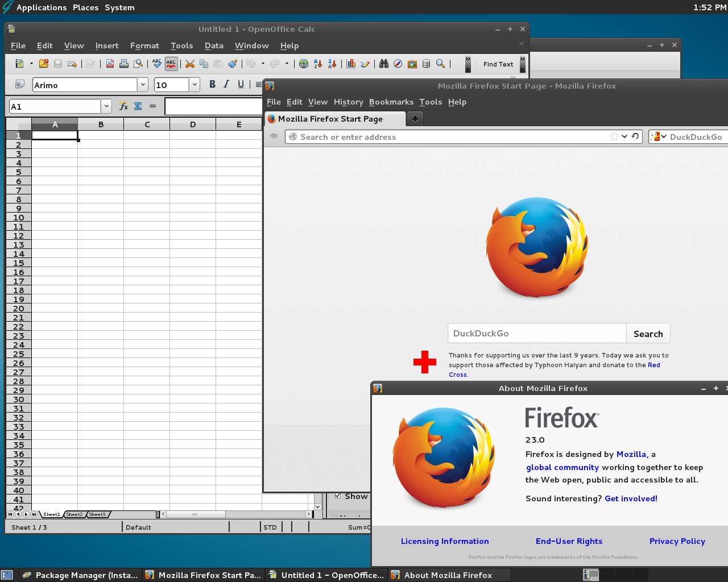728x582 pixels.
Task: Open the Licensing Information link
Action: point(445,541)
